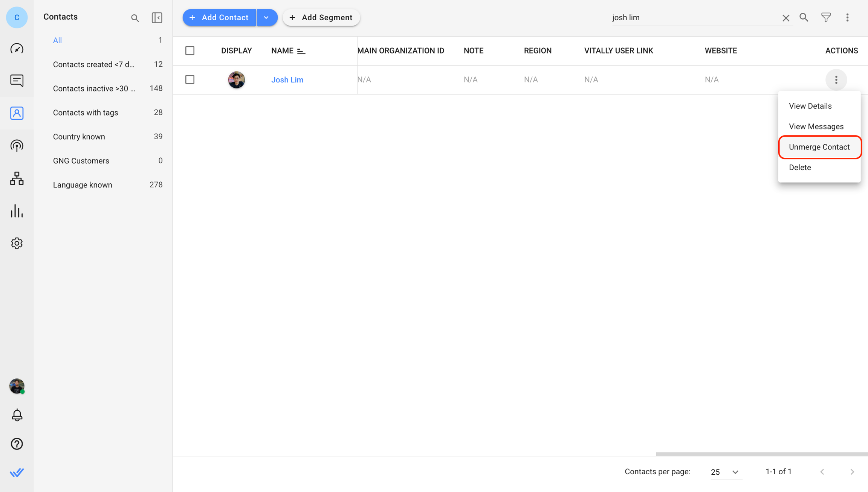Check the Josh Lim row checkbox

tap(190, 79)
